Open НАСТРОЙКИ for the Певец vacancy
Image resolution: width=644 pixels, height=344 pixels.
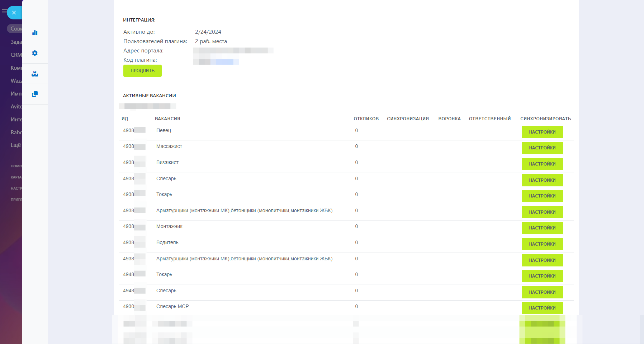542,132
